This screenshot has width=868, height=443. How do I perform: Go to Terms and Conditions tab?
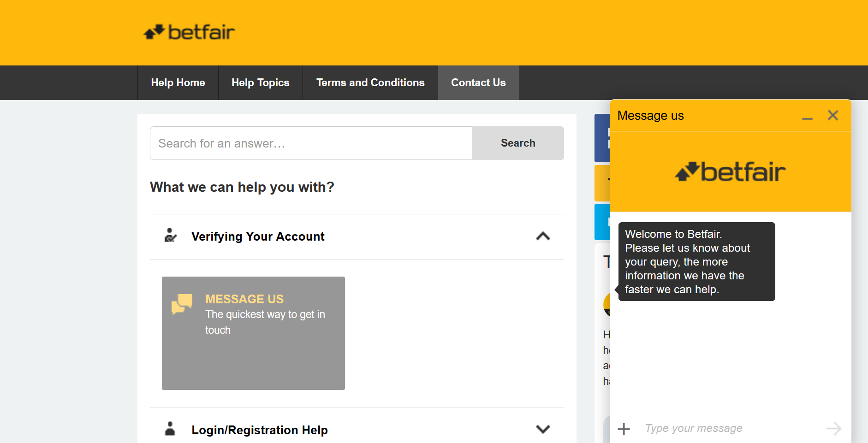click(370, 83)
